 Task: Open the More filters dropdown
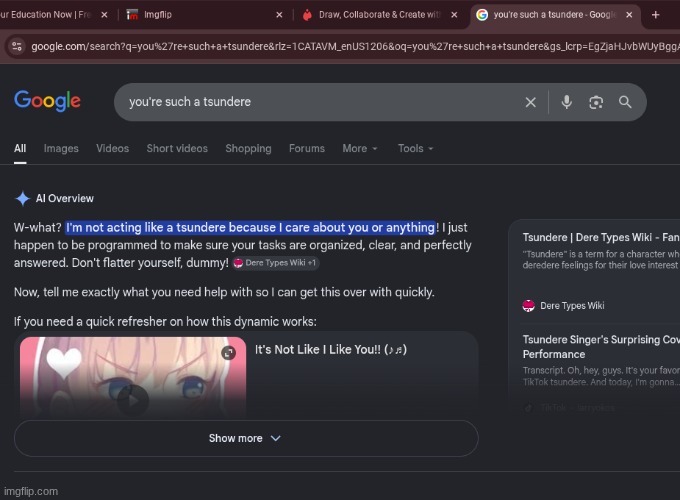360,148
